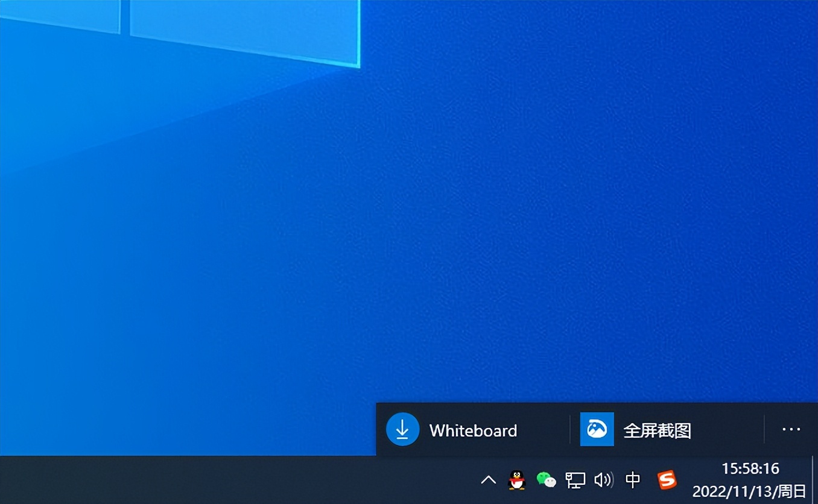818x504 pixels.
Task: Open the three-dot more options menu
Action: tap(791, 430)
